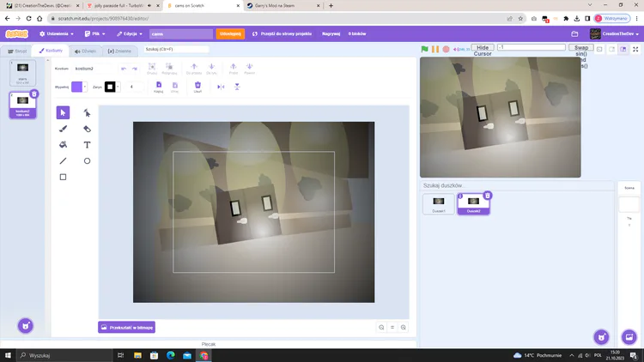The height and width of the screenshot is (362, 644).
Task: Select the Duszek1 sprite thumbnail
Action: (439, 204)
